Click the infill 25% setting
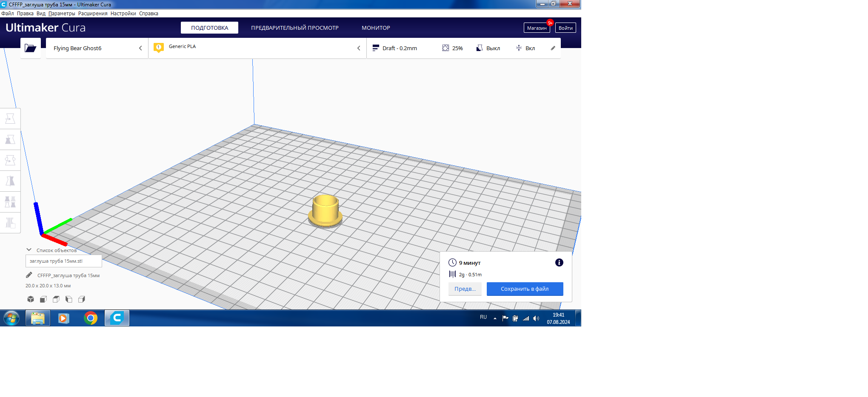 tap(452, 48)
